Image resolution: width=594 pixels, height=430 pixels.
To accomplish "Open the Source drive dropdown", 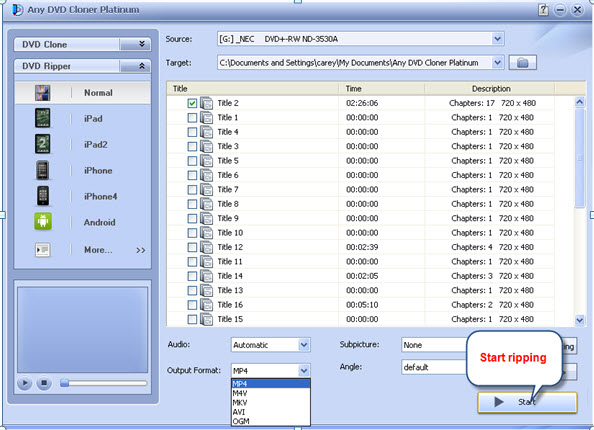I will point(497,39).
